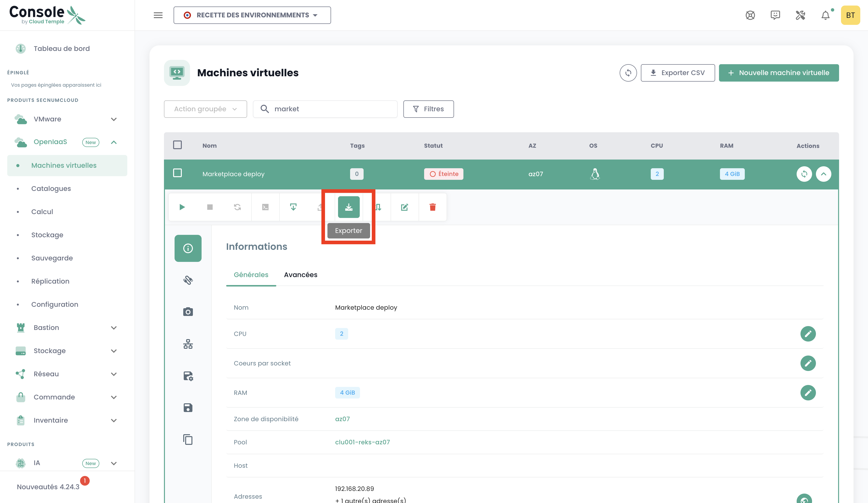The height and width of the screenshot is (503, 868).
Task: Check the Marketplace deploy row checkbox
Action: [177, 173]
